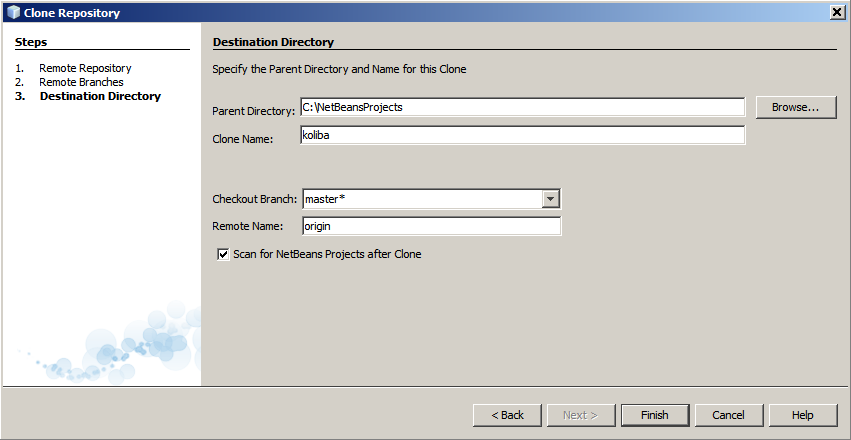Select step 2 Remote Branches
The image size is (851, 440).
[81, 82]
